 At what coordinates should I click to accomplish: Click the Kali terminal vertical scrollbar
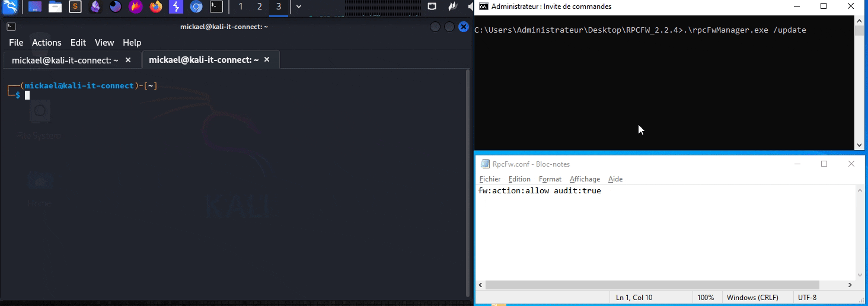click(x=468, y=183)
